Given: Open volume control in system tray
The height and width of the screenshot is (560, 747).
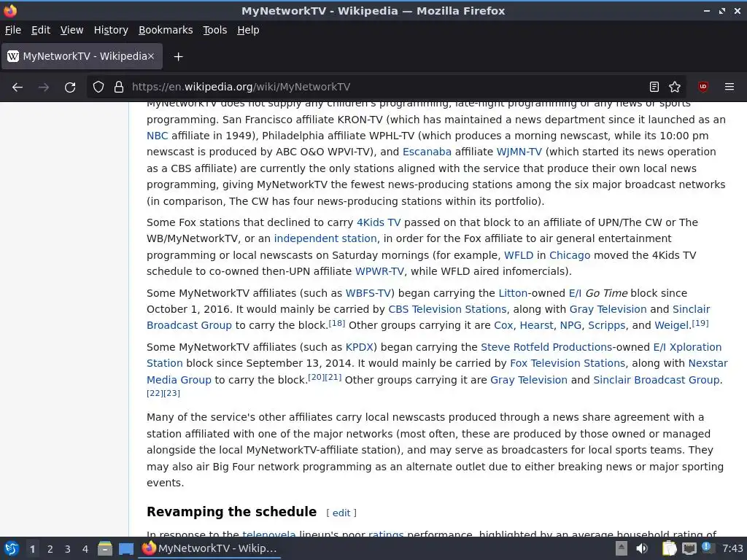Looking at the screenshot, I should (x=642, y=548).
